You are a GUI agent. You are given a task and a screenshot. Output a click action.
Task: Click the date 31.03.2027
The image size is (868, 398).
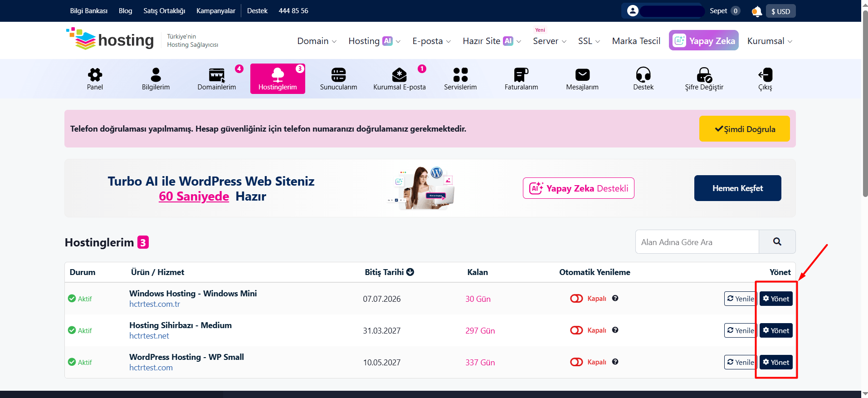382,331
